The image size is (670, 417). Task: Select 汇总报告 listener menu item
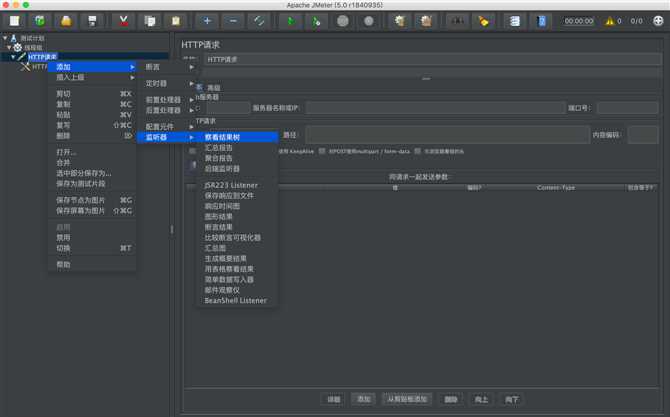[x=237, y=148]
